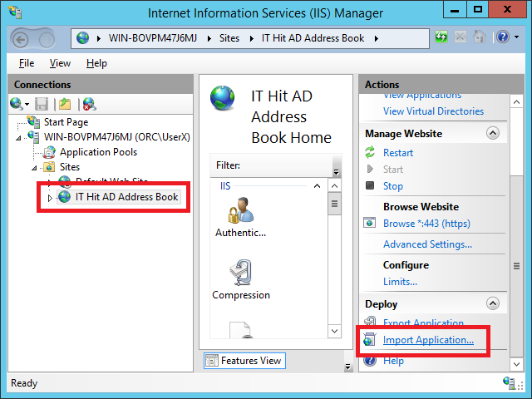The height and width of the screenshot is (399, 532).
Task: Click the IIS Manager title bar icon
Action: 15,12
